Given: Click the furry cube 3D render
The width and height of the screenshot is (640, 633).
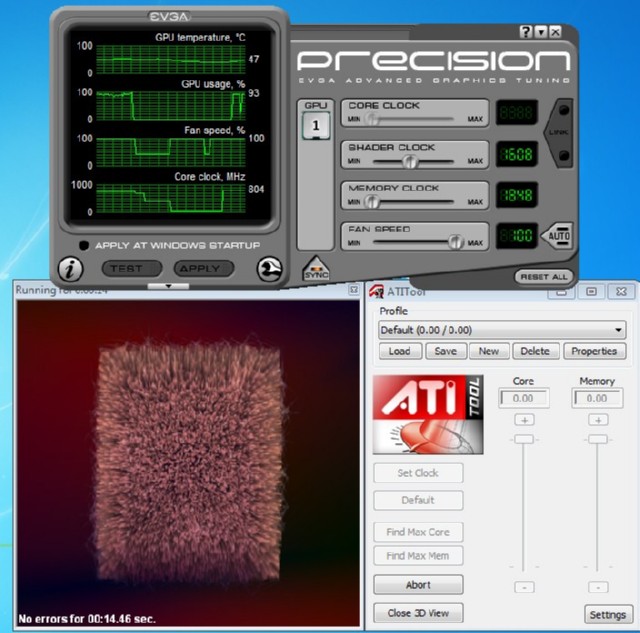Looking at the screenshot, I should [189, 460].
